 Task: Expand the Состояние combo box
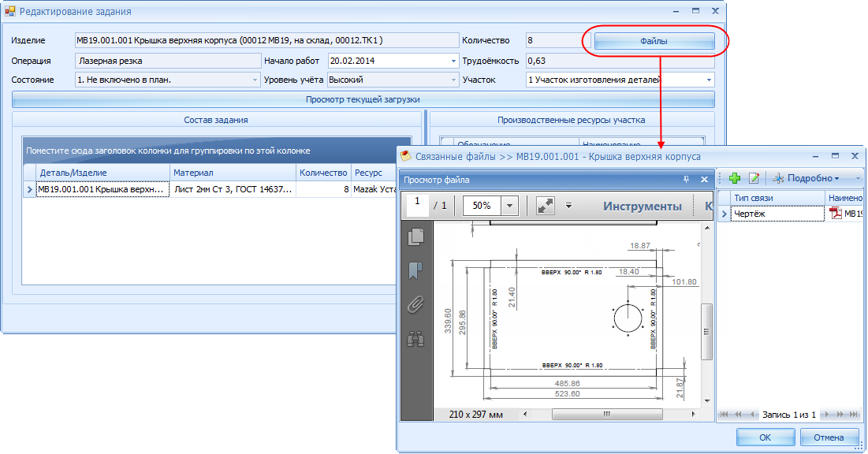(255, 80)
